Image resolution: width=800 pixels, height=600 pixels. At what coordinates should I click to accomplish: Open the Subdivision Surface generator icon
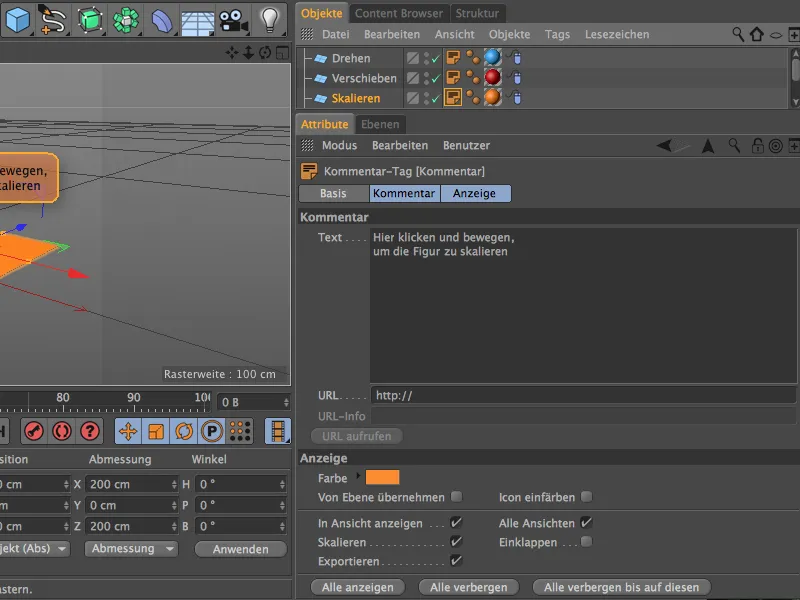click(x=90, y=20)
